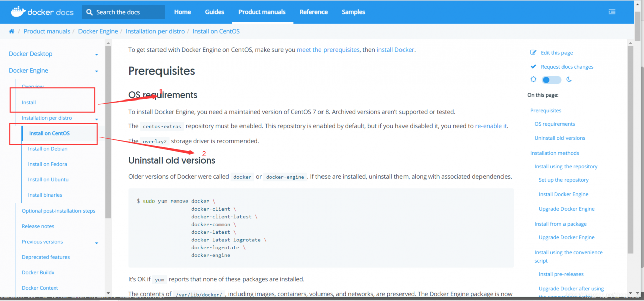Collapse Installation per distro arrow

coord(97,119)
